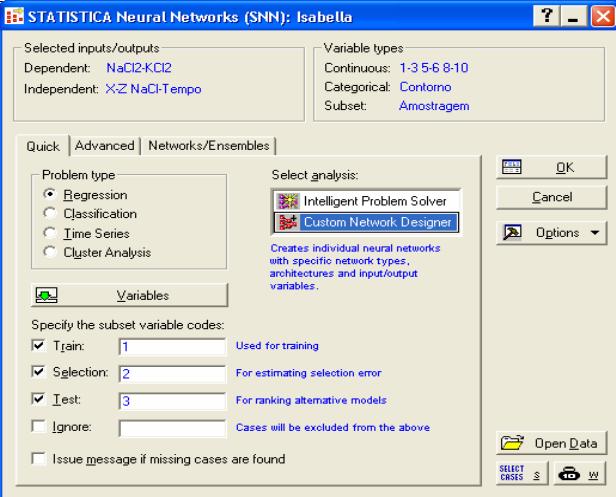Click the independent value X-Z NaCl-Tempo

[x=153, y=89]
